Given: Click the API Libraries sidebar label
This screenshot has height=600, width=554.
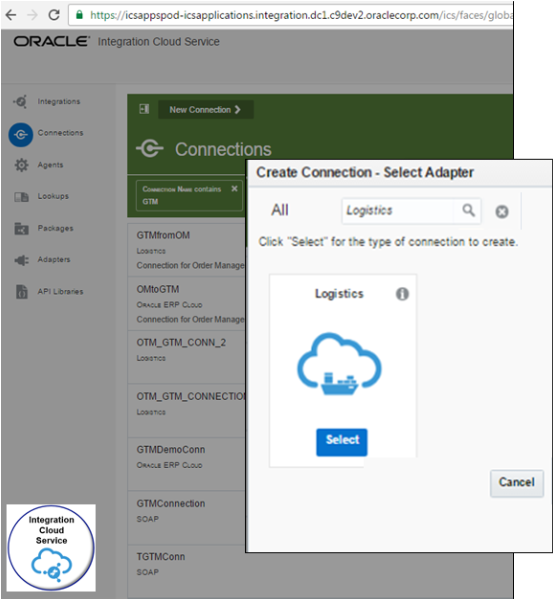Looking at the screenshot, I should point(60,292).
